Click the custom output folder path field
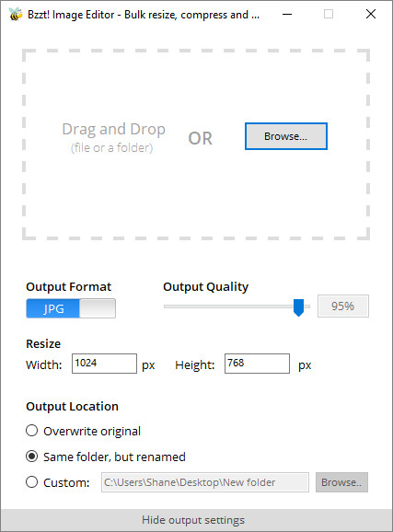Viewport: 393px width, 532px height. click(x=205, y=482)
